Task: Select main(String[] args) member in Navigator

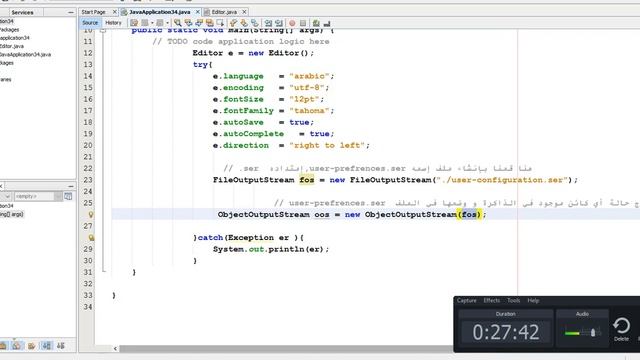Action: (x=11, y=214)
